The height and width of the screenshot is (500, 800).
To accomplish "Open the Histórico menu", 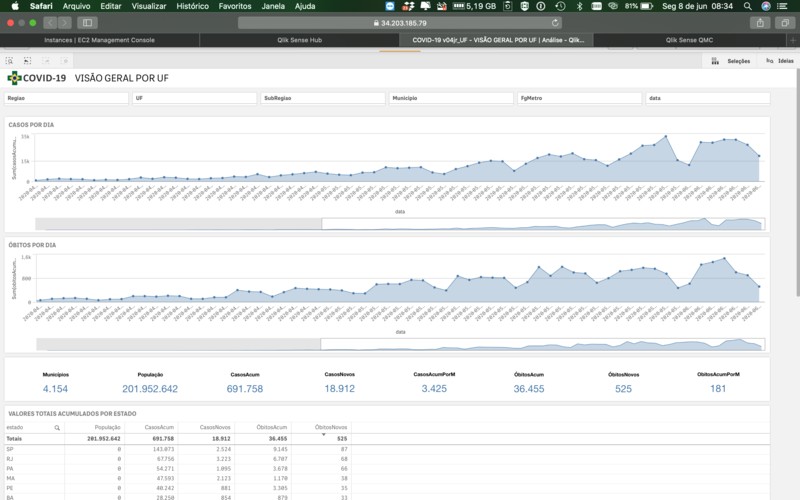I will tap(192, 6).
